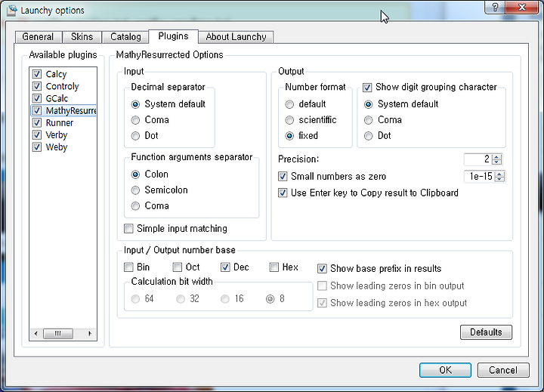
Task: Select the GCalc plugin name
Action: point(57,98)
